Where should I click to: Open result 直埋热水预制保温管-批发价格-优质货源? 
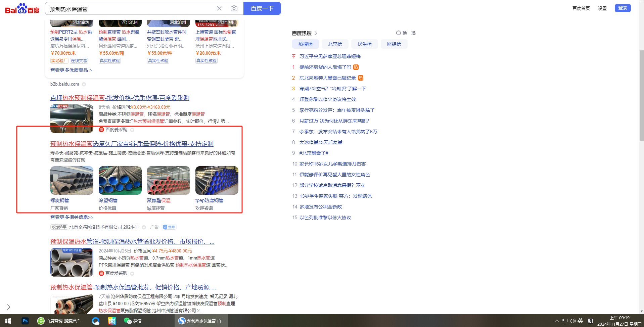[120, 98]
